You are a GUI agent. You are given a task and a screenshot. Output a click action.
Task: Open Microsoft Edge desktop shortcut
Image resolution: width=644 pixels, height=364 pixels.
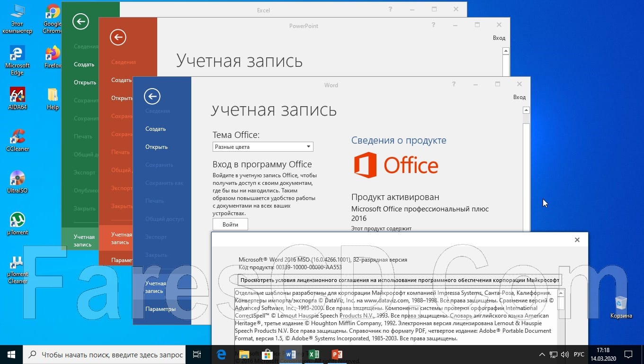pos(17,61)
